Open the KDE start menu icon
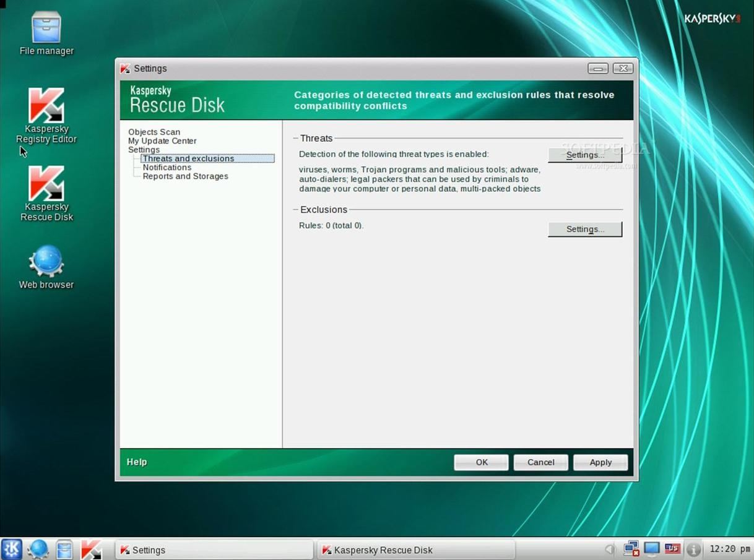This screenshot has width=754, height=560. point(11,549)
